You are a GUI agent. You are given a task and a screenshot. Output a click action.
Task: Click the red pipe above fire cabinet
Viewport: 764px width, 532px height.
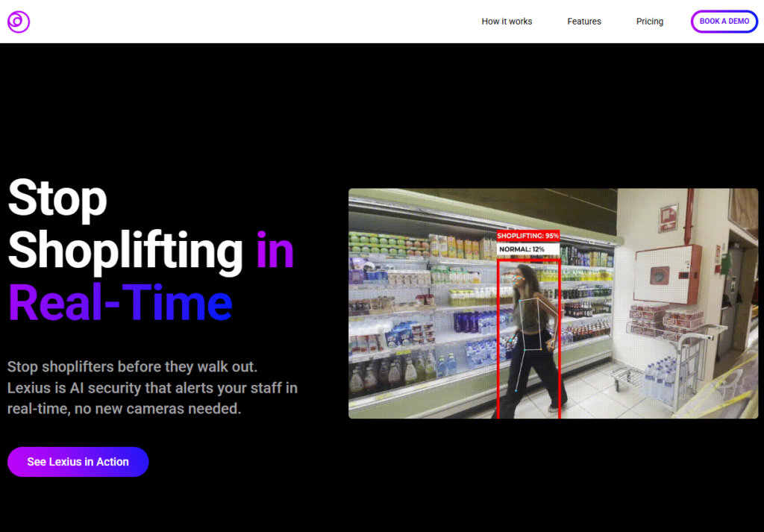click(x=689, y=217)
